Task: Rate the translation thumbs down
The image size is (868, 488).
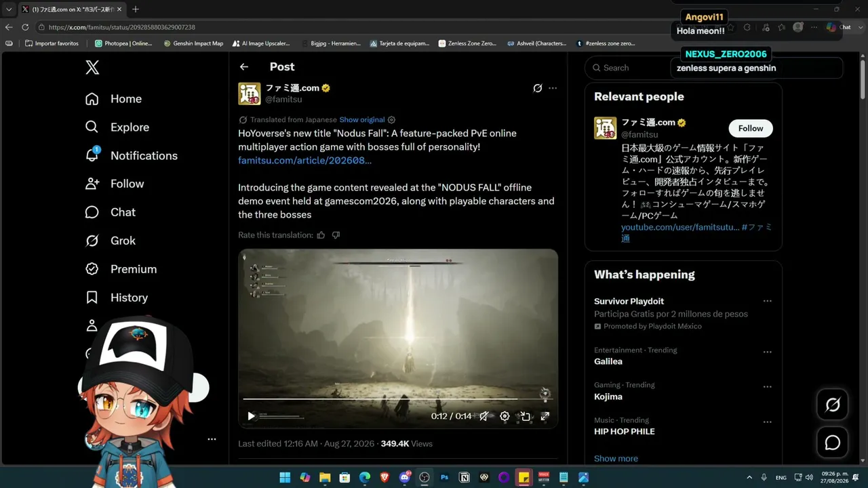Action: pos(336,235)
